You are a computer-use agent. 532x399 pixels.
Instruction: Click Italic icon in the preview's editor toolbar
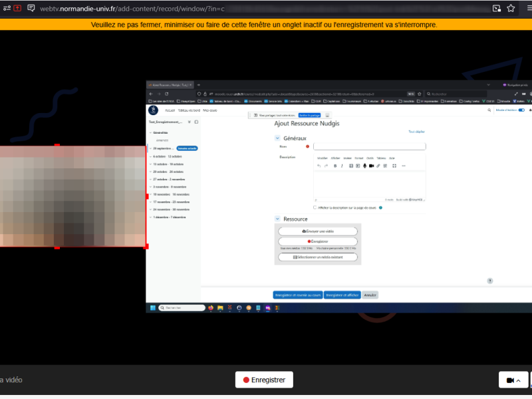pos(342,166)
